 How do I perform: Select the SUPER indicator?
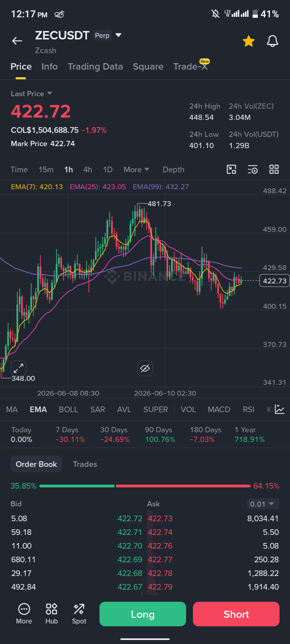(155, 410)
